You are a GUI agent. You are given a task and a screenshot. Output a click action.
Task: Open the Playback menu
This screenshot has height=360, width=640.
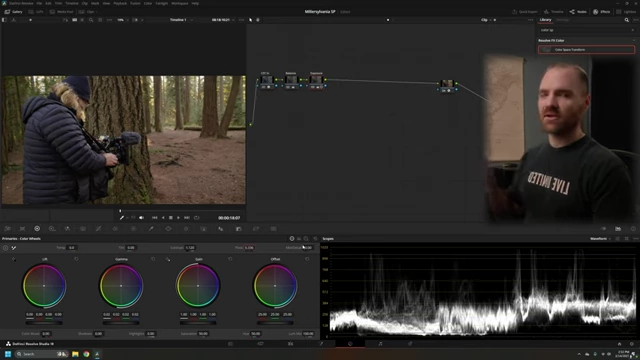(x=120, y=3)
